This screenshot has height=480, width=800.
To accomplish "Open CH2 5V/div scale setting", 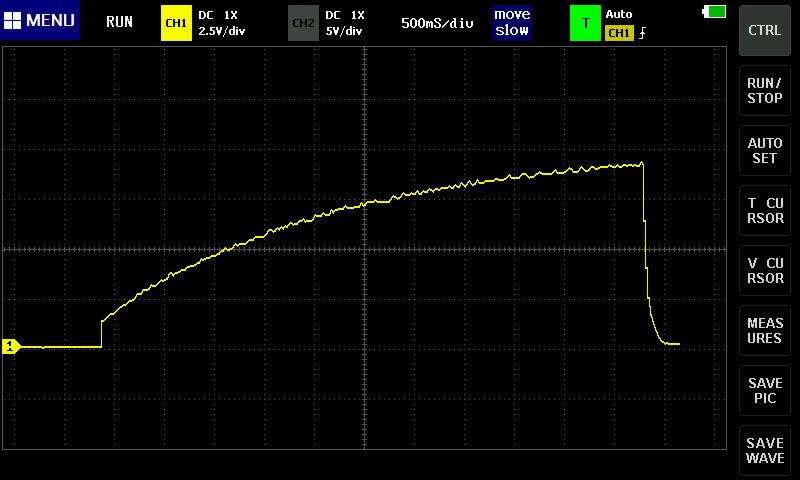I will click(346, 30).
